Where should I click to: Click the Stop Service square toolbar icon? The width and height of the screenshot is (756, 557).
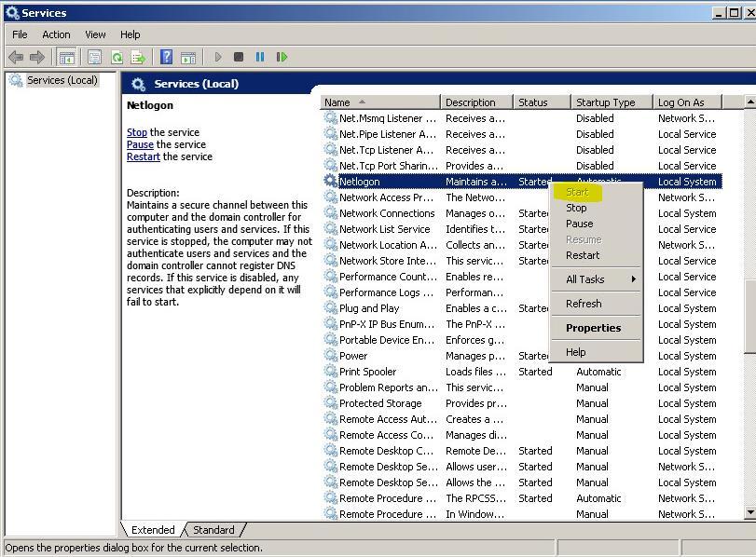239,58
